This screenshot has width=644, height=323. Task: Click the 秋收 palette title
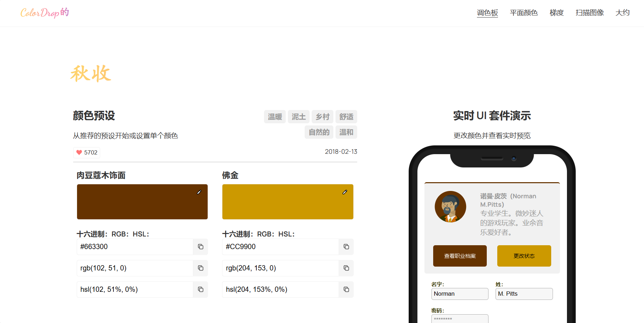pyautogui.click(x=91, y=74)
